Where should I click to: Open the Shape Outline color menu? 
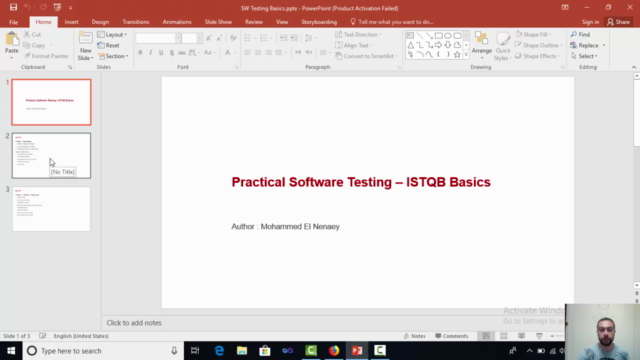click(538, 45)
